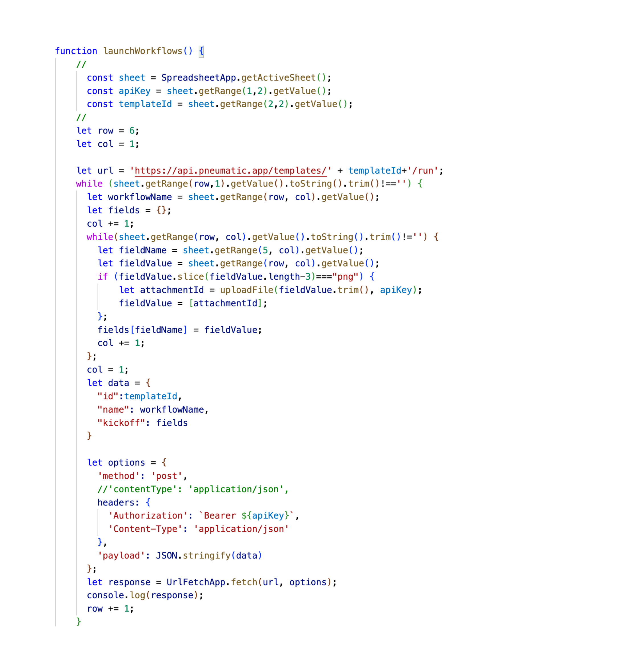Click the 'headers: {' line

124,502
